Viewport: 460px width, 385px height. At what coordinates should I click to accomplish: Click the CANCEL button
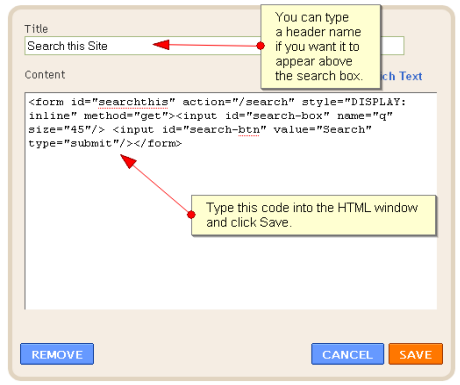[347, 354]
